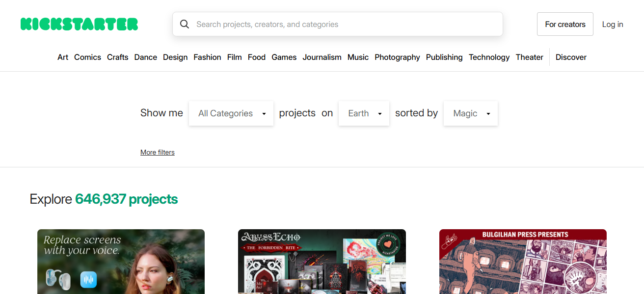
Task: Expand the Magic sort dropdown
Action: [x=471, y=113]
